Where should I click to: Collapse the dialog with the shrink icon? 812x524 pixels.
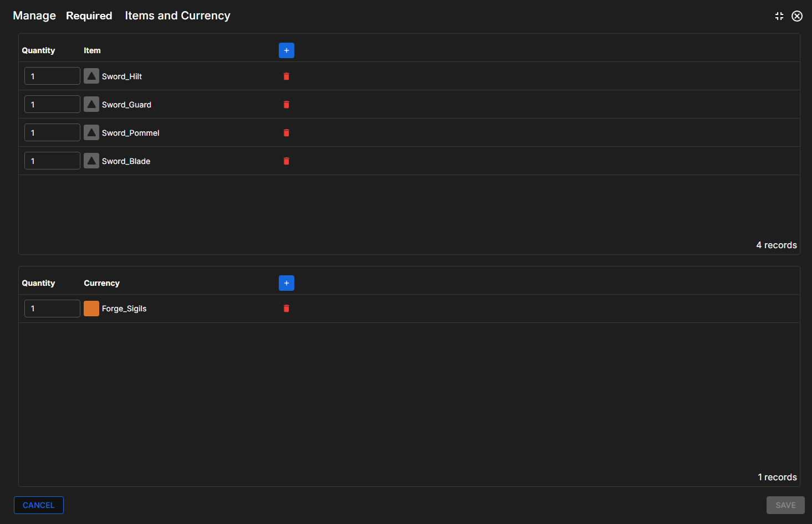(x=779, y=16)
